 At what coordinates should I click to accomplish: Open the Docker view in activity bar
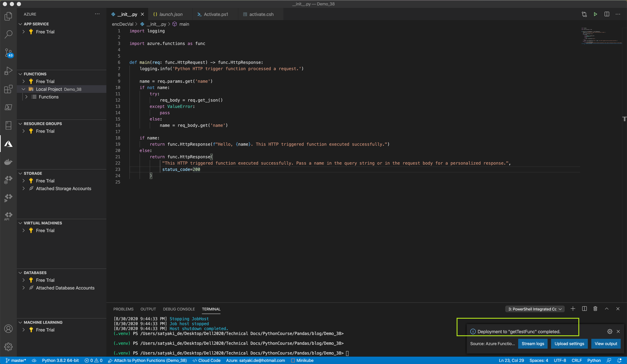pyautogui.click(x=8, y=162)
